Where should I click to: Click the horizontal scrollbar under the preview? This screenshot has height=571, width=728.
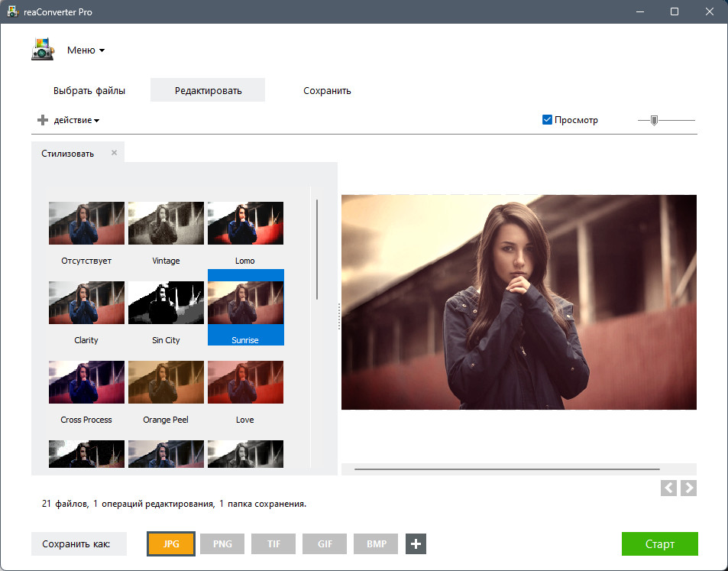point(507,469)
